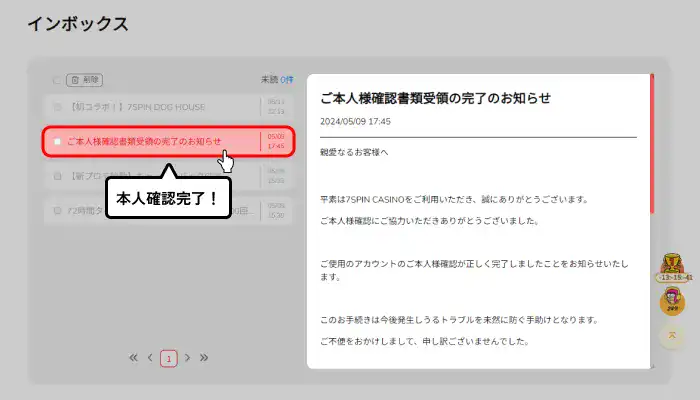700x400 pixels.
Task: Click the 親愛なるお客様へ greeting line
Action: coord(354,152)
